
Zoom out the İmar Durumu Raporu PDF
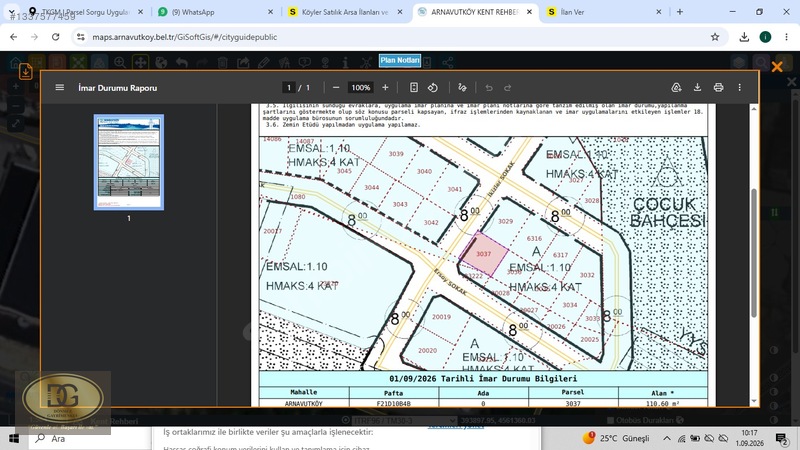336,88
